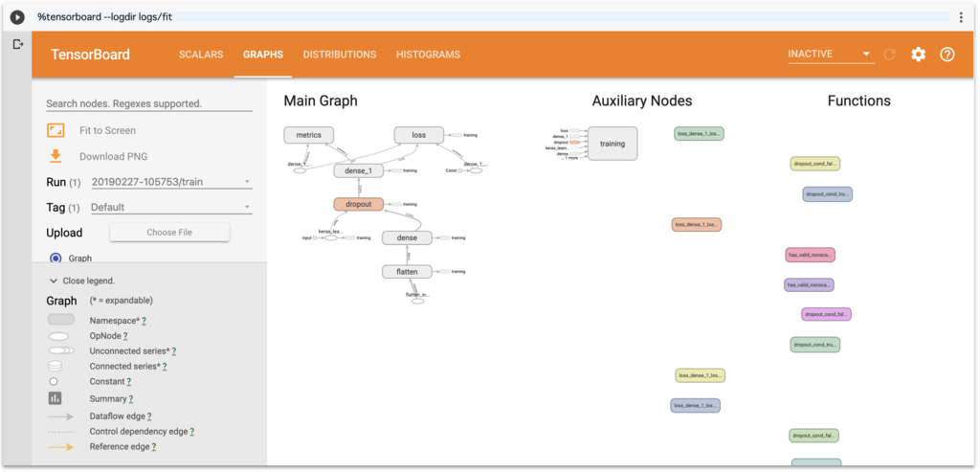Open the Connected series help link
The image size is (980, 472).
pos(165,367)
